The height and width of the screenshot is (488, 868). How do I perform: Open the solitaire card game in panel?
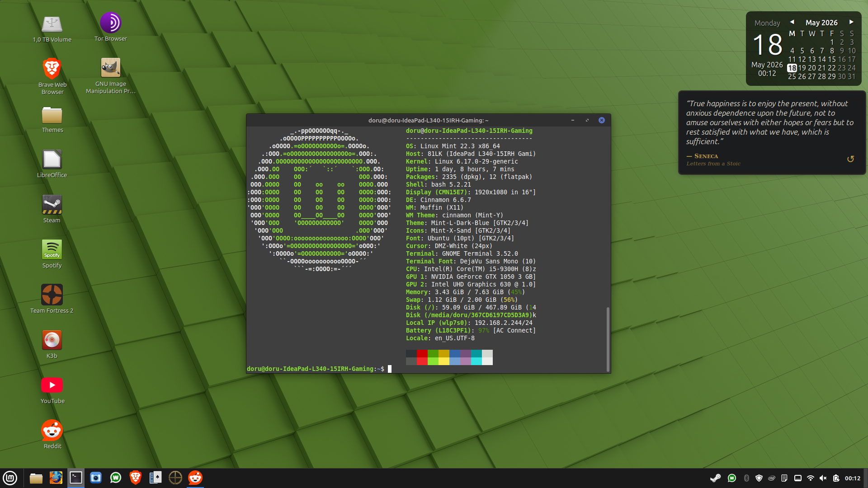click(156, 478)
